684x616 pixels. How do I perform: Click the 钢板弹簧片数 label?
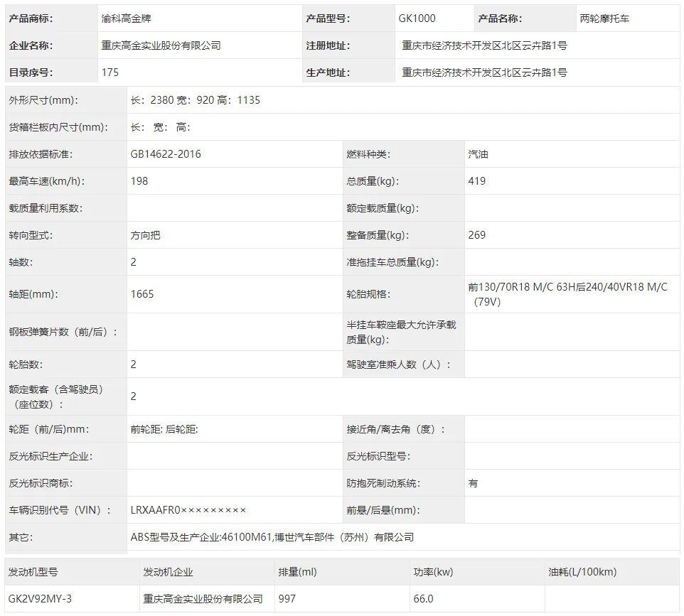click(63, 333)
